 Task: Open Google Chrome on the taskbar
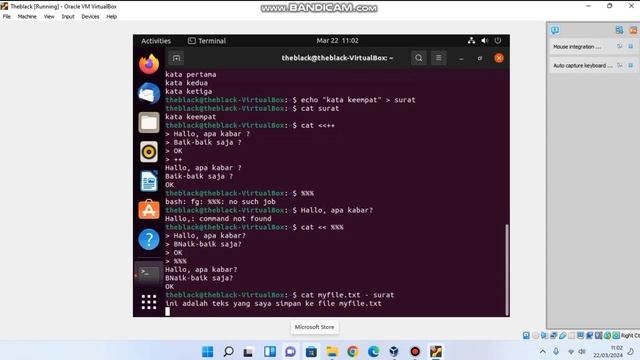click(x=353, y=351)
